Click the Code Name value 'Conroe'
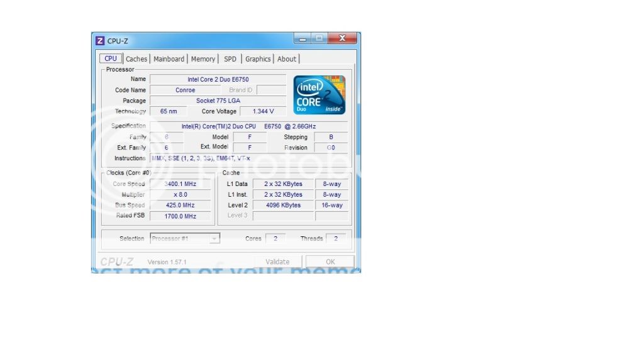 pyautogui.click(x=186, y=90)
